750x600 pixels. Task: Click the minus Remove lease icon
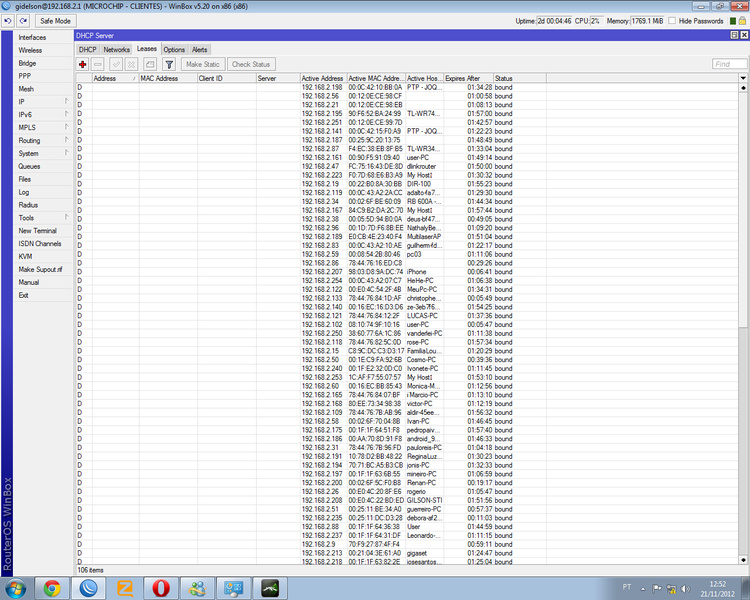tap(98, 64)
